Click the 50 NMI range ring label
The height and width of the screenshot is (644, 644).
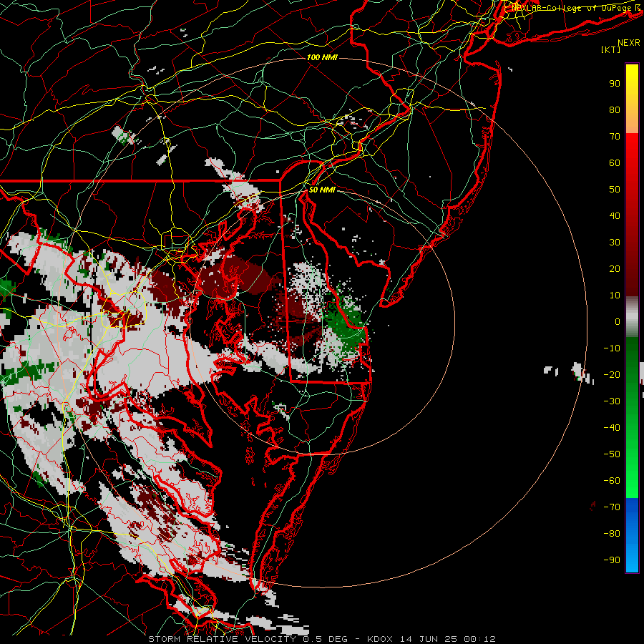coord(322,190)
